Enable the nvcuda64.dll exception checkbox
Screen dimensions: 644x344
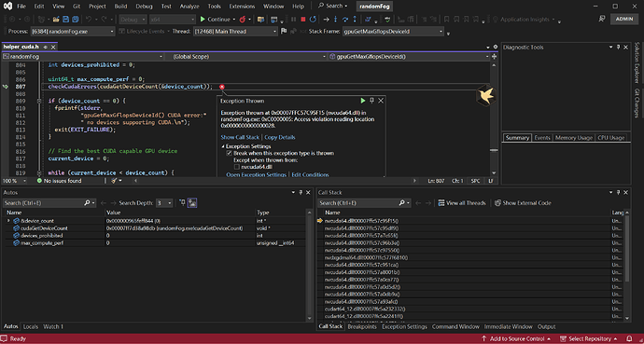(236, 167)
